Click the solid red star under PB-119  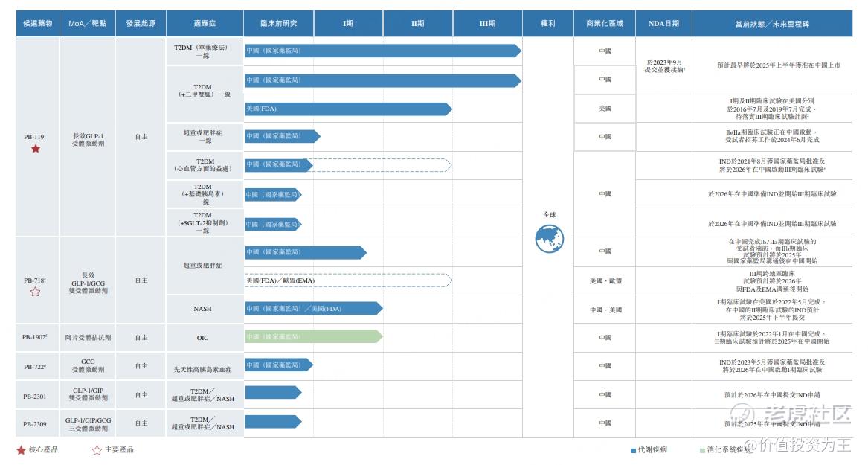tap(36, 149)
